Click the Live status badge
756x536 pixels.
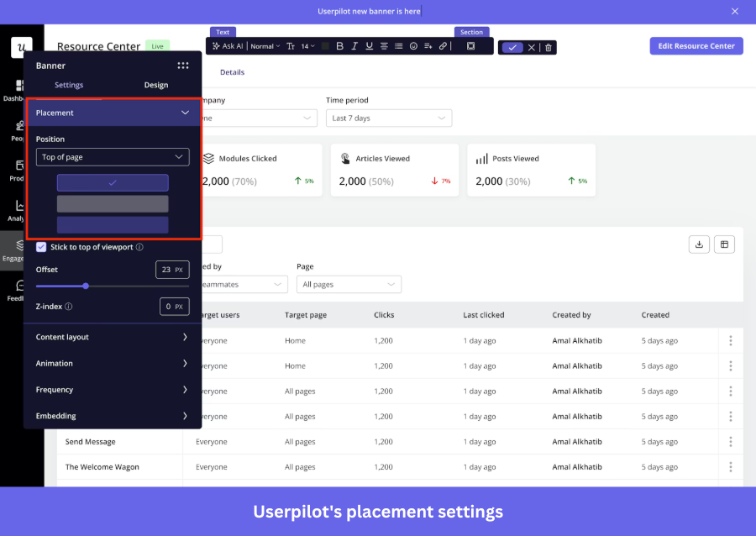point(158,46)
